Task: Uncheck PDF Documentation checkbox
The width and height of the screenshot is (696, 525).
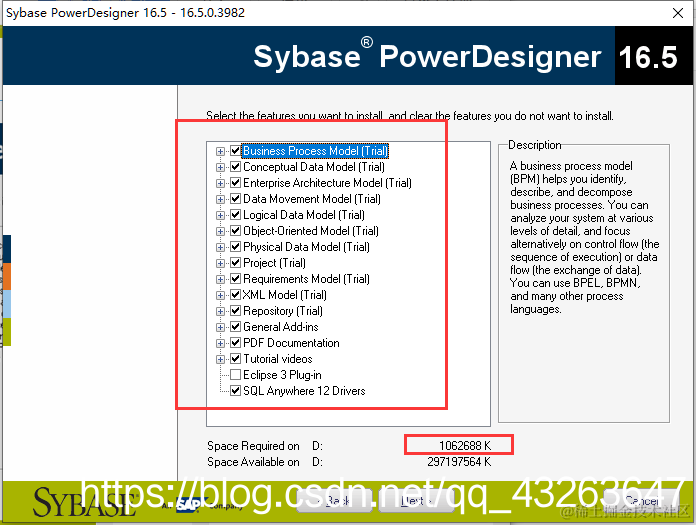Action: click(236, 342)
